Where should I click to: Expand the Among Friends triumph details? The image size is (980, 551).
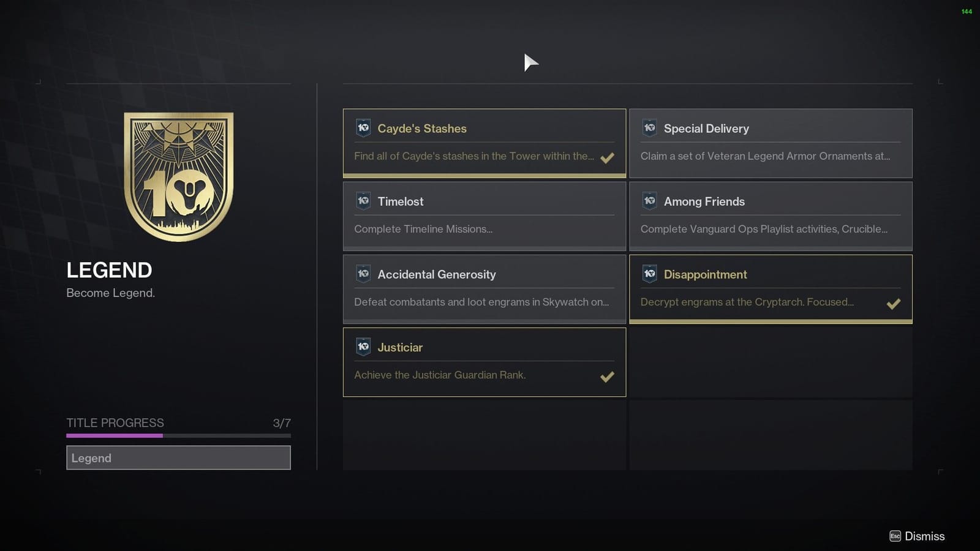[x=771, y=215]
